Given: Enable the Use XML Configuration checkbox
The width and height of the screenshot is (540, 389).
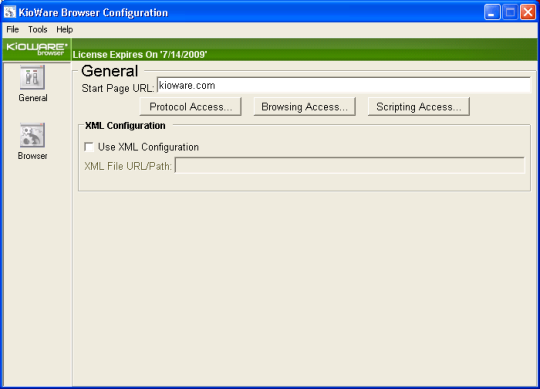Looking at the screenshot, I should 89,147.
